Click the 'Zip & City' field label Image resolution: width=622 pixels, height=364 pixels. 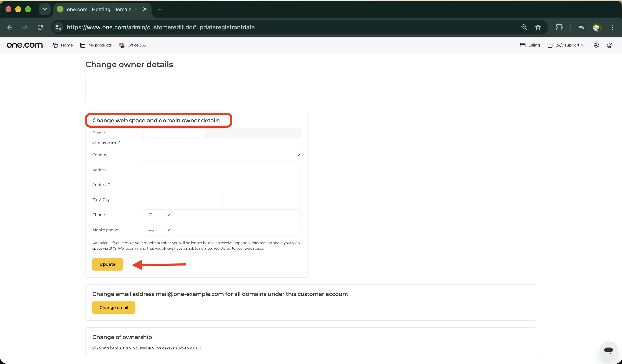[x=101, y=200]
